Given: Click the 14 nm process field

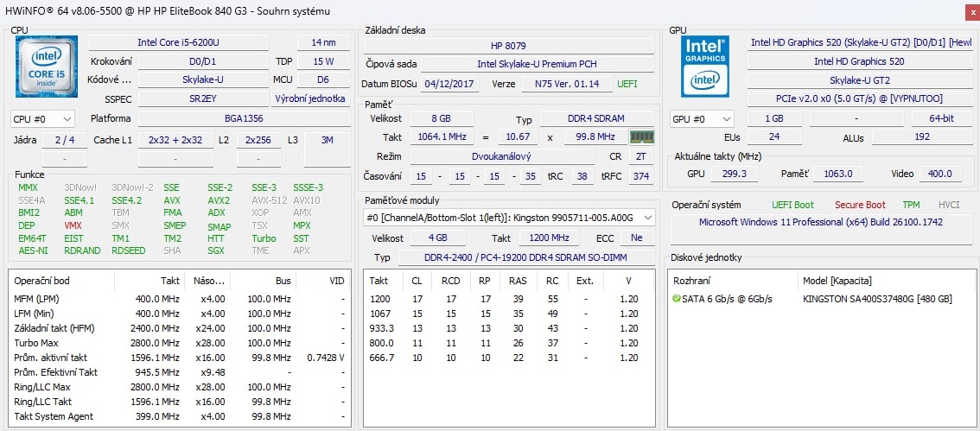Looking at the screenshot, I should point(324,42).
